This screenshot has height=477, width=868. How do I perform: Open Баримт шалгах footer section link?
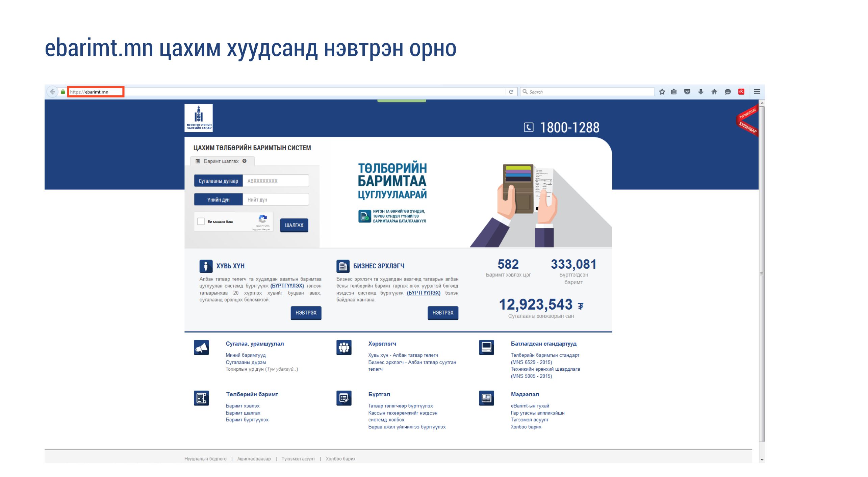[x=243, y=413]
